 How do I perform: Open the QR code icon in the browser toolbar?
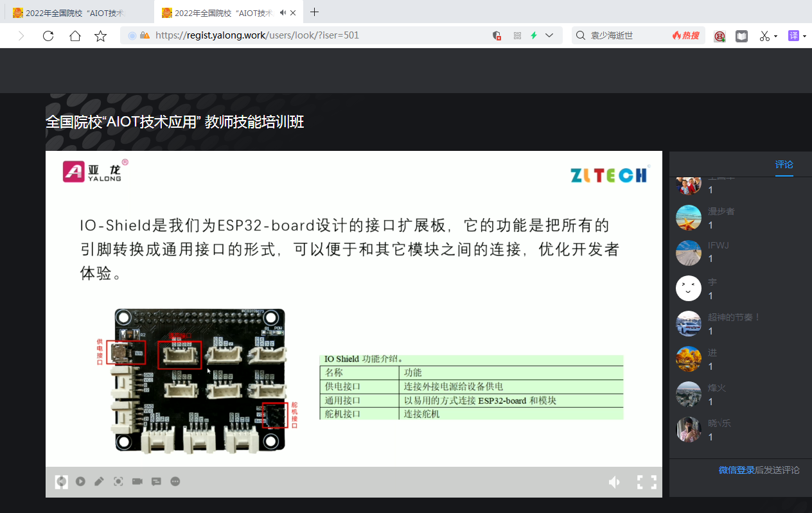click(517, 35)
